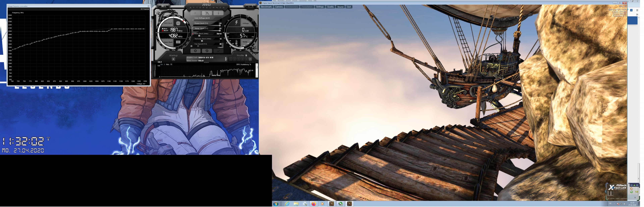Expand the GPU selection arrow

click(227, 59)
